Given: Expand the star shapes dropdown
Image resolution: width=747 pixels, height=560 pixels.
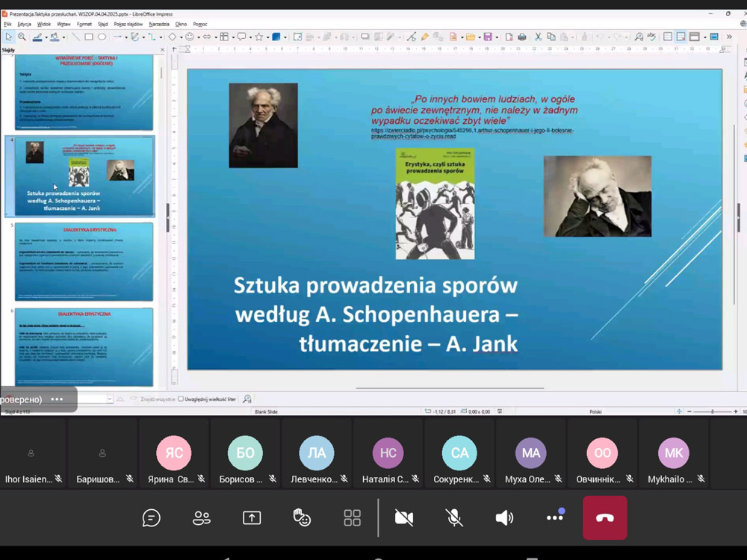Looking at the screenshot, I should [267, 37].
